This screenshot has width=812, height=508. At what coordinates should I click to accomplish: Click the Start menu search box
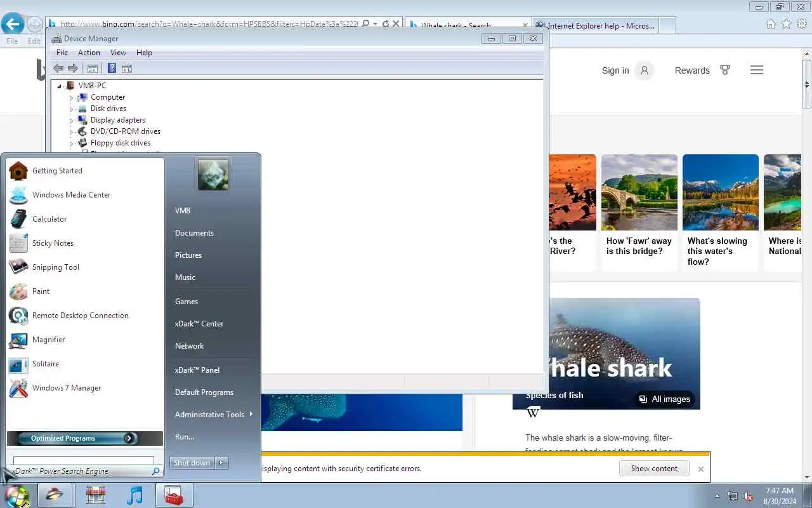tap(83, 461)
